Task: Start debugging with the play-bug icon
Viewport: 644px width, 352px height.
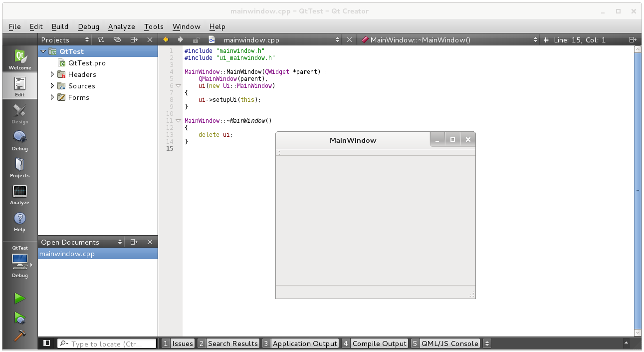Action: point(19,318)
